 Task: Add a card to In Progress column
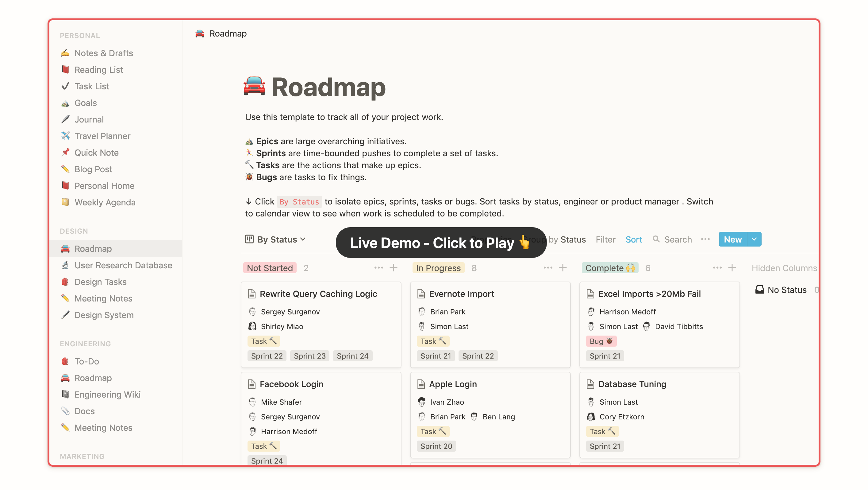tap(563, 268)
